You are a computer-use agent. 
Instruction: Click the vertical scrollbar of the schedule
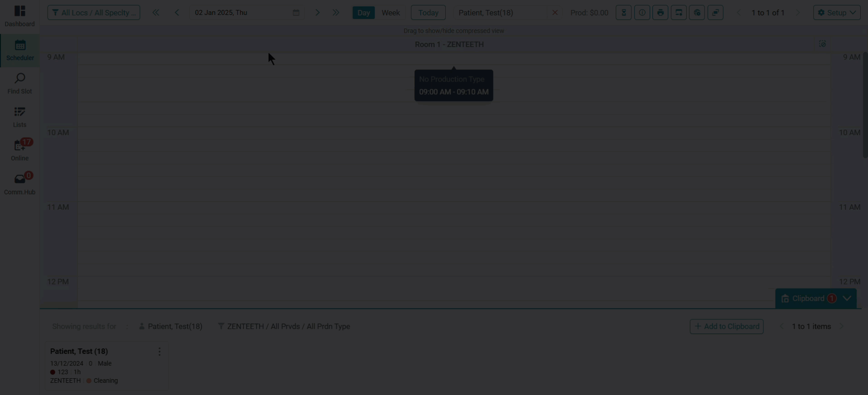(865, 105)
